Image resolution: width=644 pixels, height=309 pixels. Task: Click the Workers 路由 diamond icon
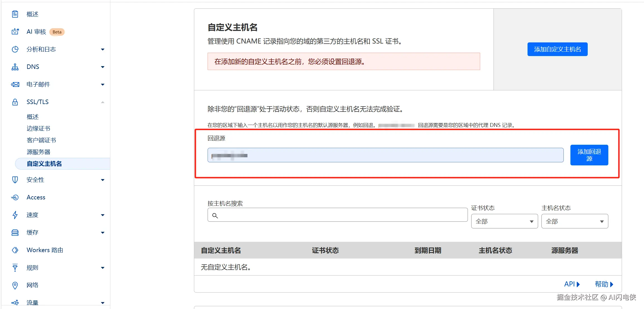[15, 250]
